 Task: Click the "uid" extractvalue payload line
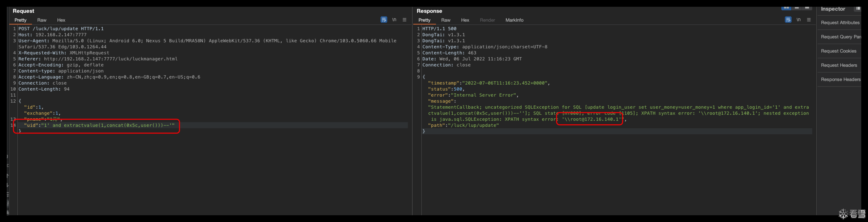click(x=99, y=125)
